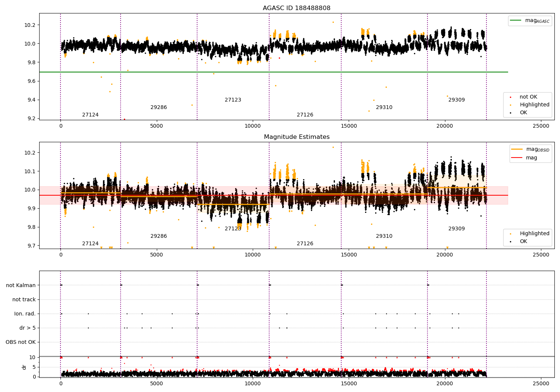This screenshot has width=560, height=392.
Task: Click the 20000 x-axis tick in bottom plot
Action: [445, 384]
